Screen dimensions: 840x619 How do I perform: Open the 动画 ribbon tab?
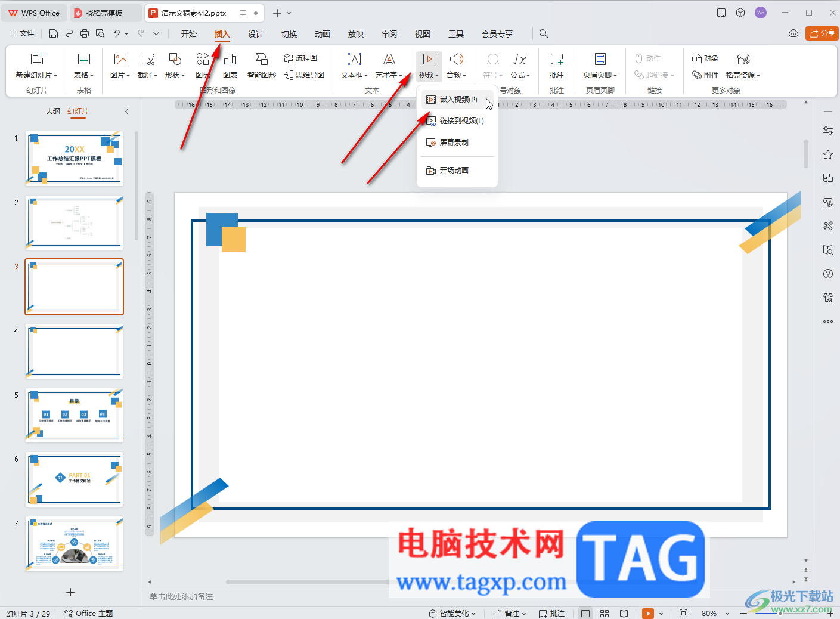tap(323, 34)
